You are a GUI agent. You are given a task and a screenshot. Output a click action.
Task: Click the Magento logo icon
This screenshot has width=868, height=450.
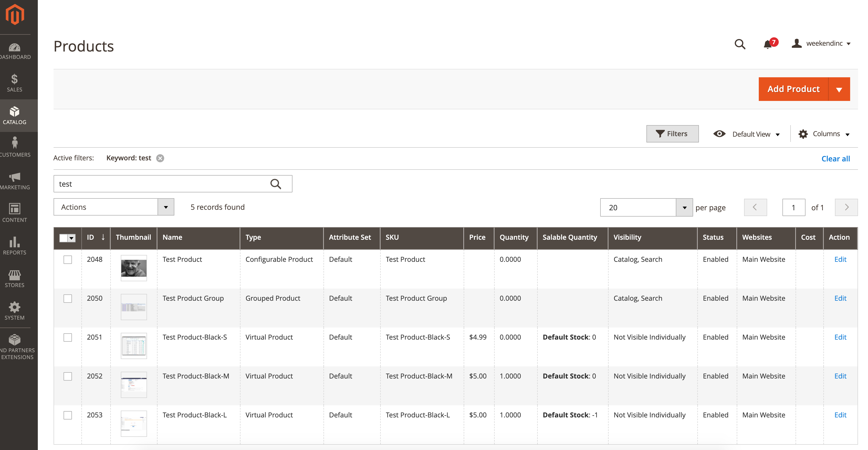tap(15, 14)
